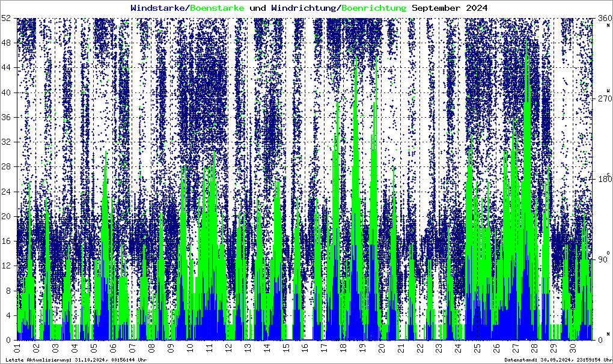Click day label 30 on date axis
This screenshot has width=613, height=364.
click(573, 347)
